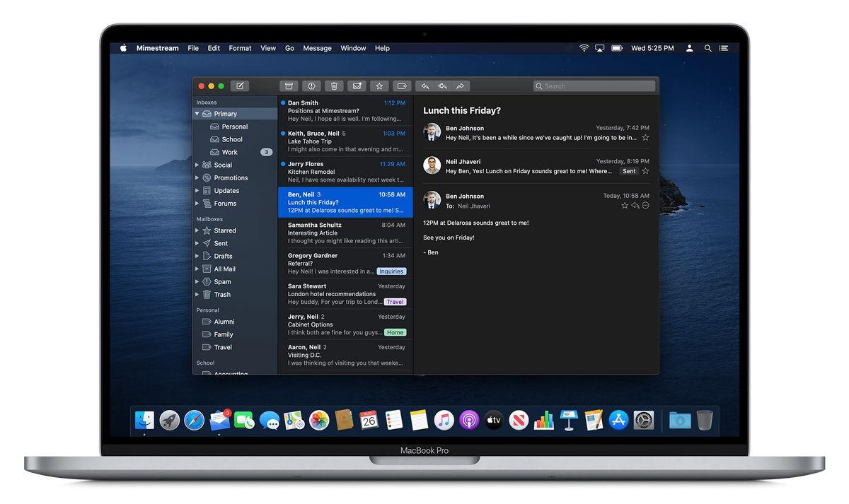
Task: Open FaceTime from the dock
Action: click(244, 421)
